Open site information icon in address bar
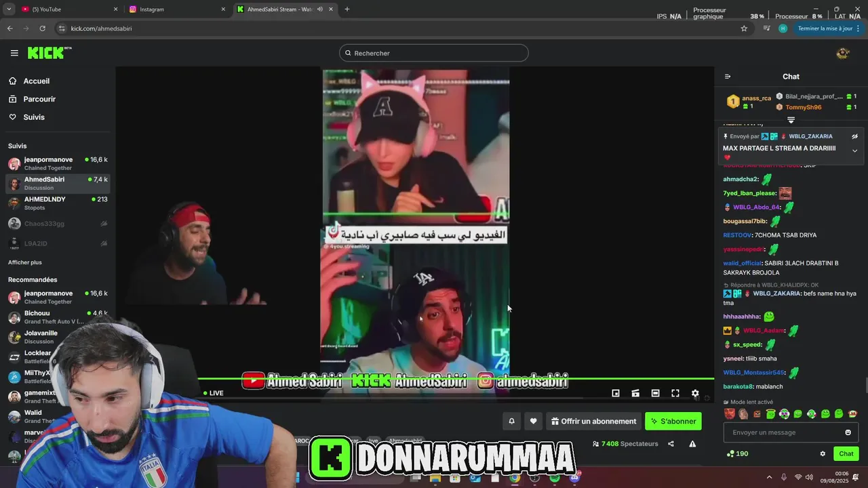The width and height of the screenshot is (868, 488). coord(62,28)
